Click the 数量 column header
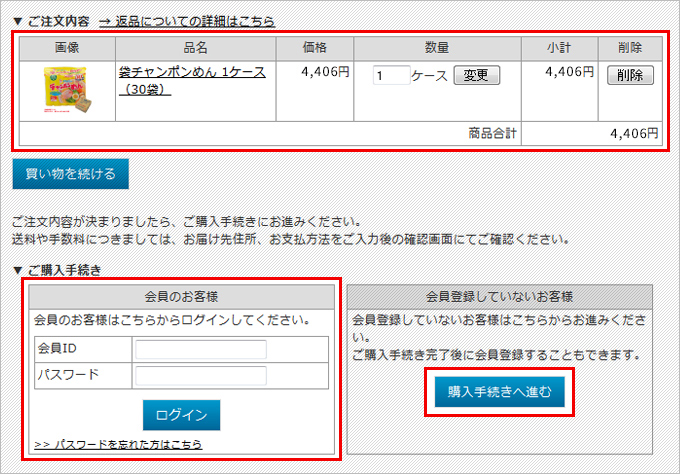 coord(436,47)
